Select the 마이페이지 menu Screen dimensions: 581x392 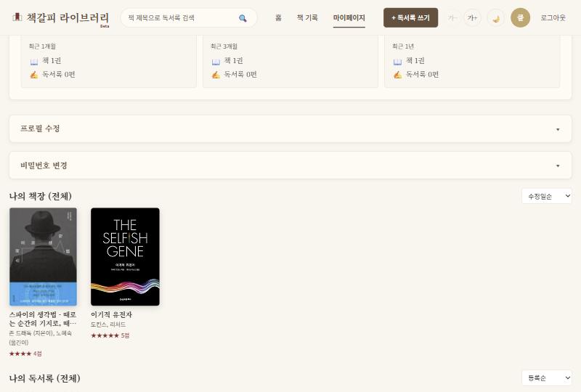coord(349,17)
